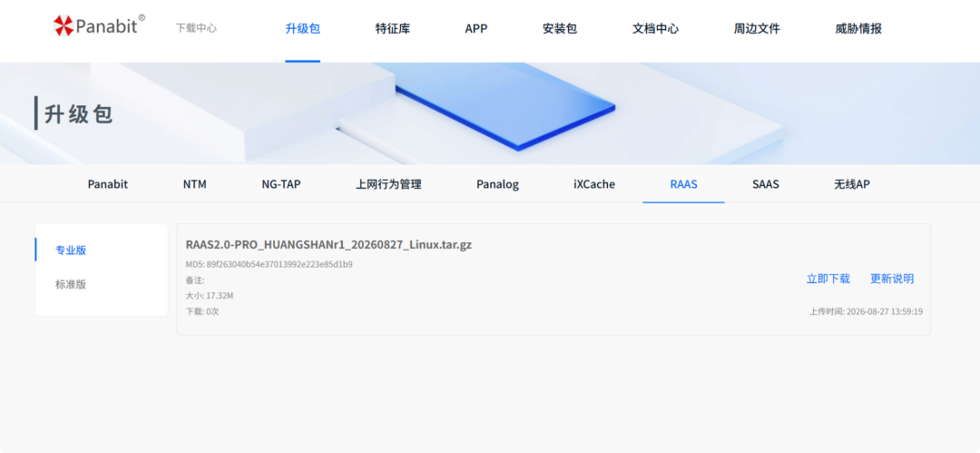Open the 升级包 top navigation tab
The image size is (980, 453).
[302, 29]
